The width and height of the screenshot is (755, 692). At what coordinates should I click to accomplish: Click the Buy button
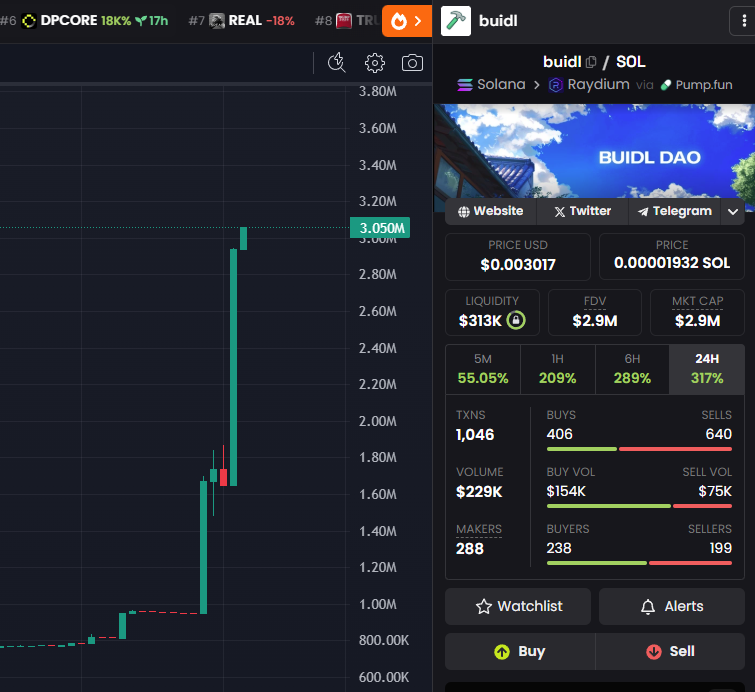point(520,652)
